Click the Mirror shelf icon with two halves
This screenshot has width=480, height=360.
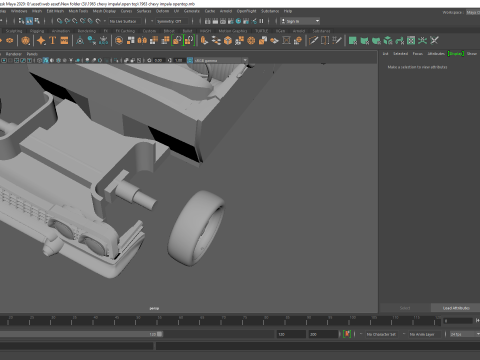point(142,41)
